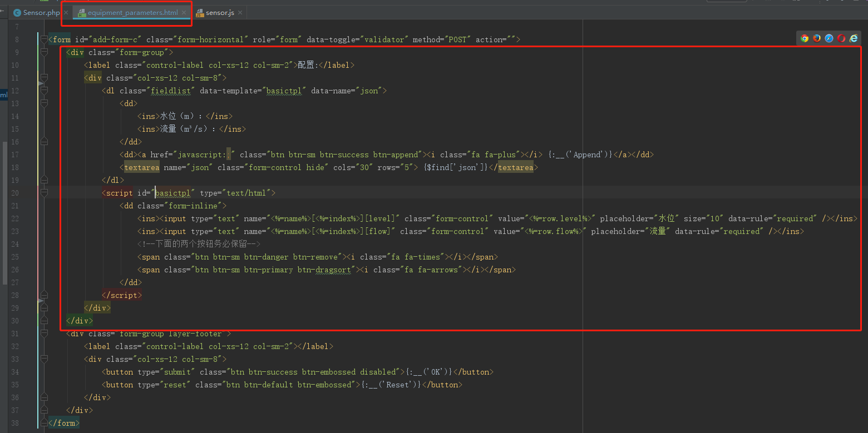Click line number 20 in gutter
The width and height of the screenshot is (868, 433).
pos(14,193)
